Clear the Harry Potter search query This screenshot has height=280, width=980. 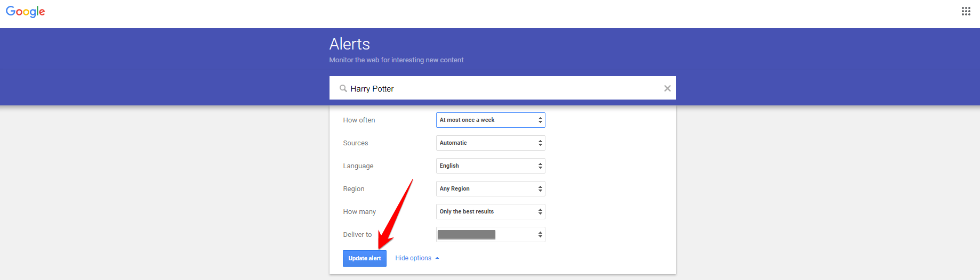(x=667, y=88)
